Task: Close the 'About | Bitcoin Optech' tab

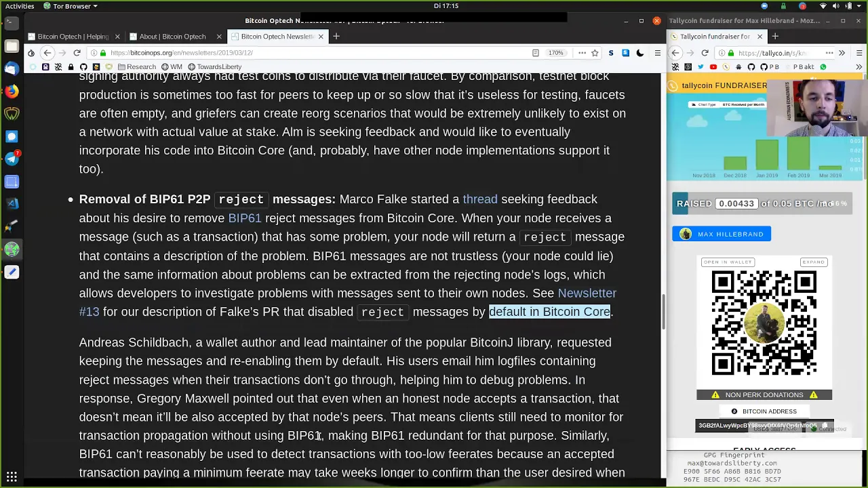Action: pos(219,37)
